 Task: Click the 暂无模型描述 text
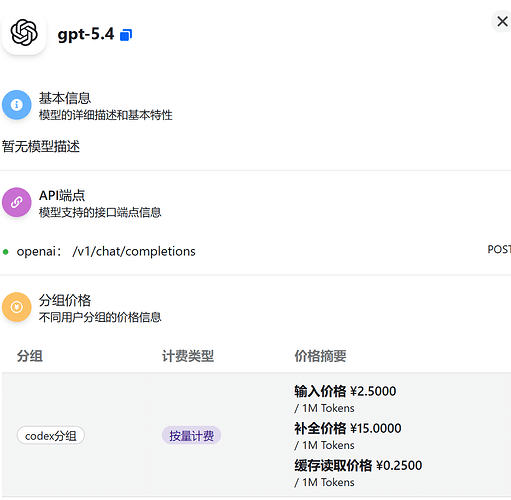41,146
